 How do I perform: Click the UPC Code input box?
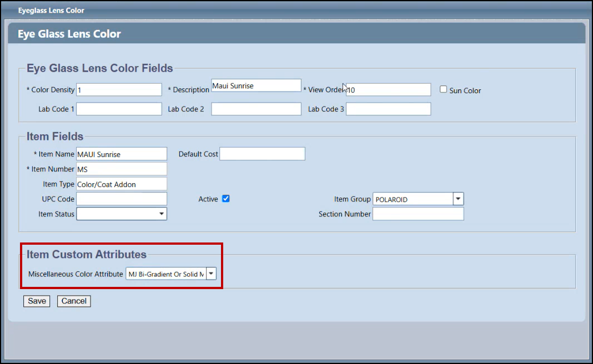pyautogui.click(x=121, y=199)
